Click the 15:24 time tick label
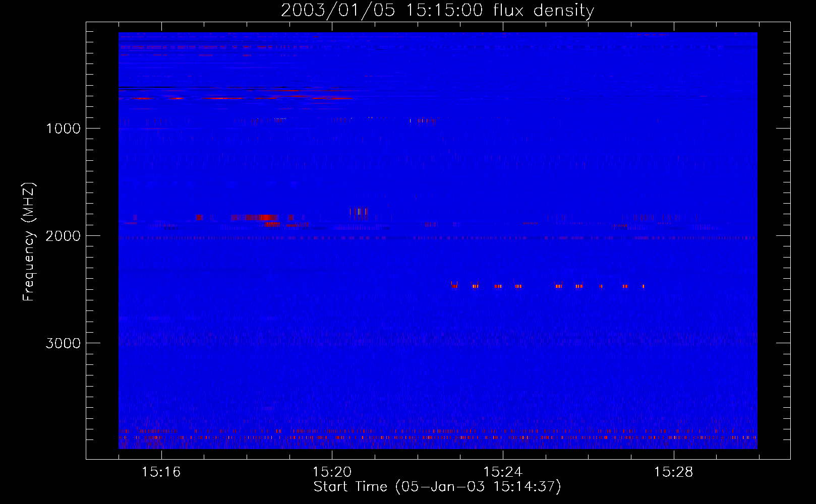The image size is (816, 504). click(x=503, y=472)
